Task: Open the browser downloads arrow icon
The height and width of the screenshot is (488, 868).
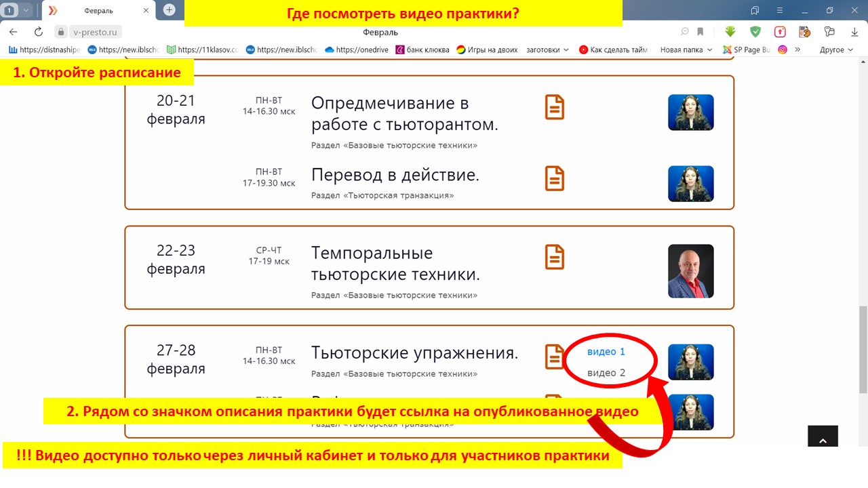Action: coord(854,32)
